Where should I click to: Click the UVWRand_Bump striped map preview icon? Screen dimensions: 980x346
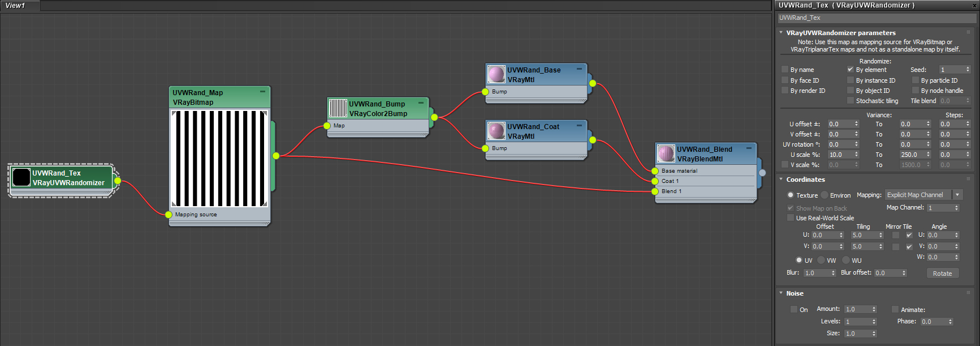(x=338, y=108)
